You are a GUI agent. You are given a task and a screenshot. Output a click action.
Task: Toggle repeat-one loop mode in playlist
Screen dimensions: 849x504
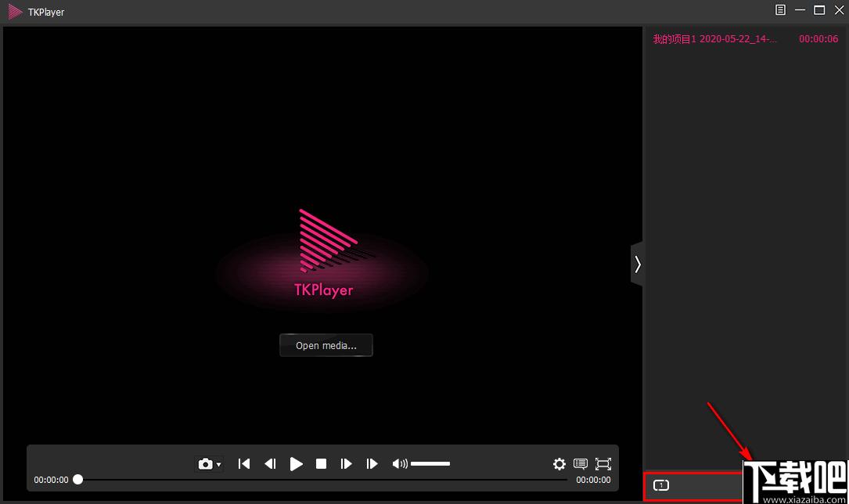pyautogui.click(x=661, y=485)
